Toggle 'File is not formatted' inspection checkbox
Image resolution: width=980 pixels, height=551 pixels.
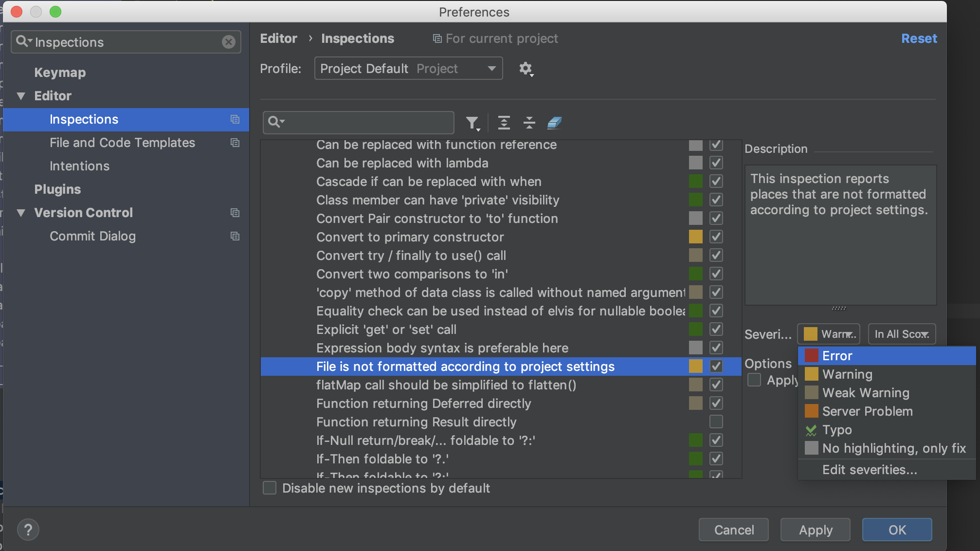point(716,366)
